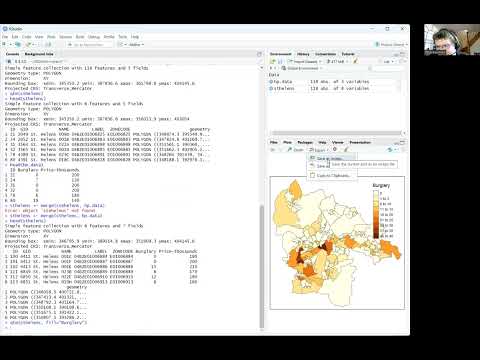Switch to the Console tab
480x360 pixels.
(x=12, y=54)
